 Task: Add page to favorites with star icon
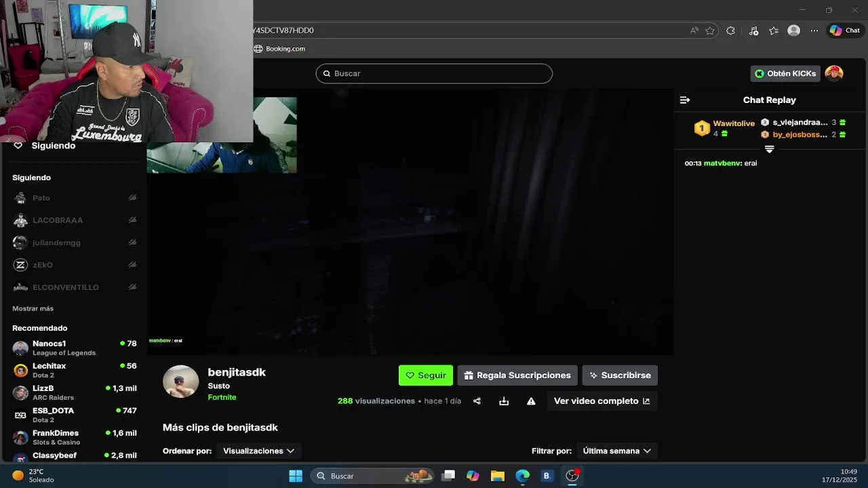coord(710,30)
